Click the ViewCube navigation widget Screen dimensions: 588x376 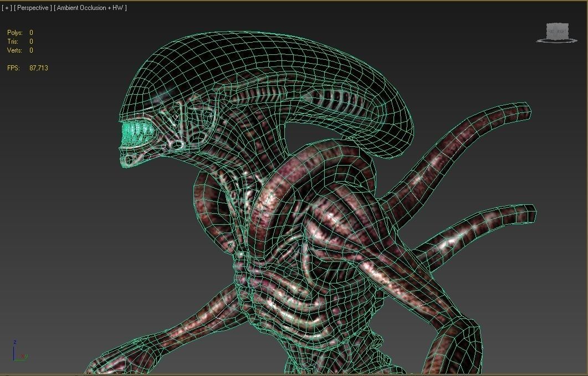click(557, 33)
